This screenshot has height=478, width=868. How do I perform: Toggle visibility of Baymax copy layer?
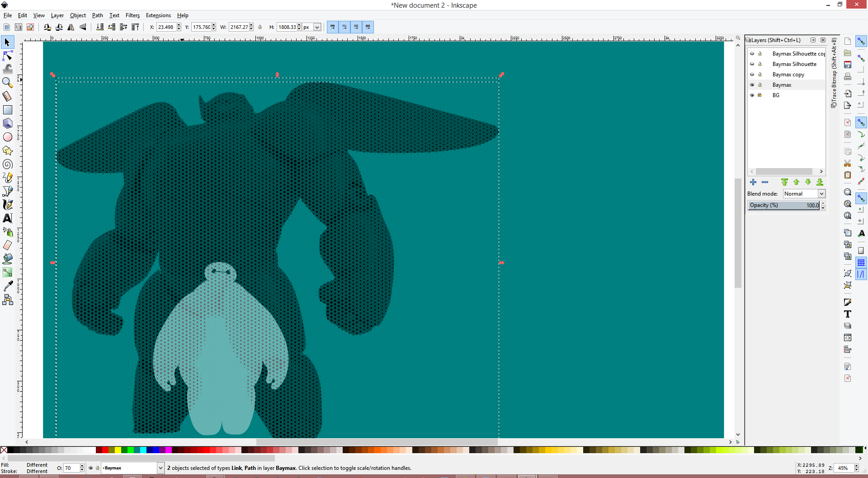pyautogui.click(x=752, y=75)
